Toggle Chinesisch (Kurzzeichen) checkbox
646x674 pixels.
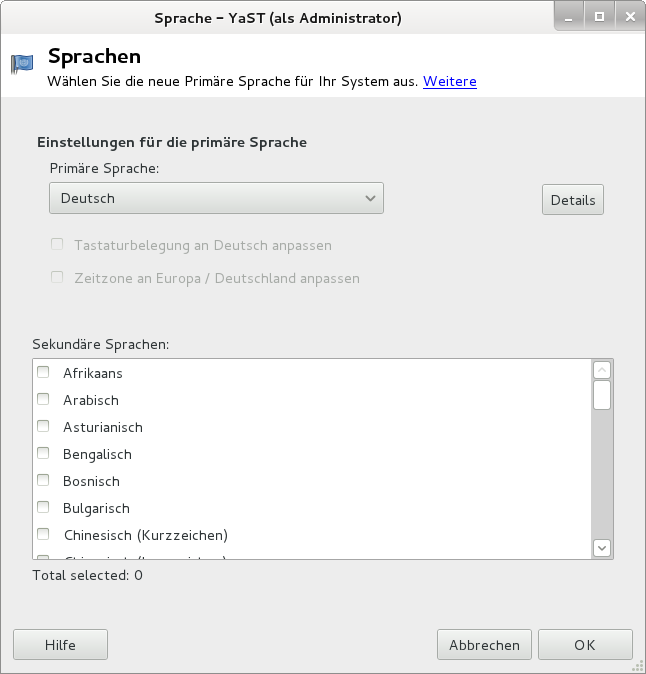coord(43,535)
